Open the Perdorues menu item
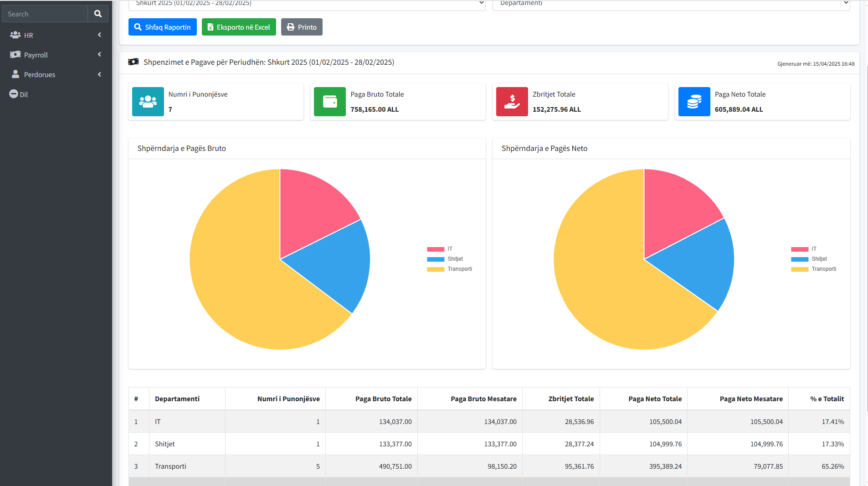The image size is (868, 486). [x=40, y=74]
